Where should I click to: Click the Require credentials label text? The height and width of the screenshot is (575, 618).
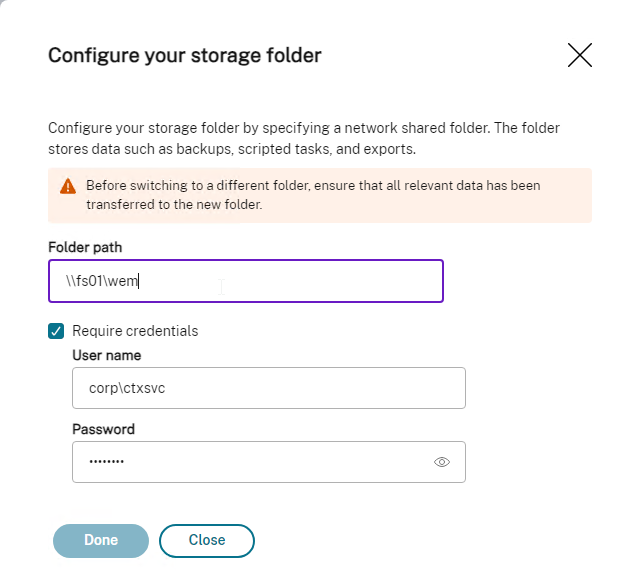[x=135, y=331]
